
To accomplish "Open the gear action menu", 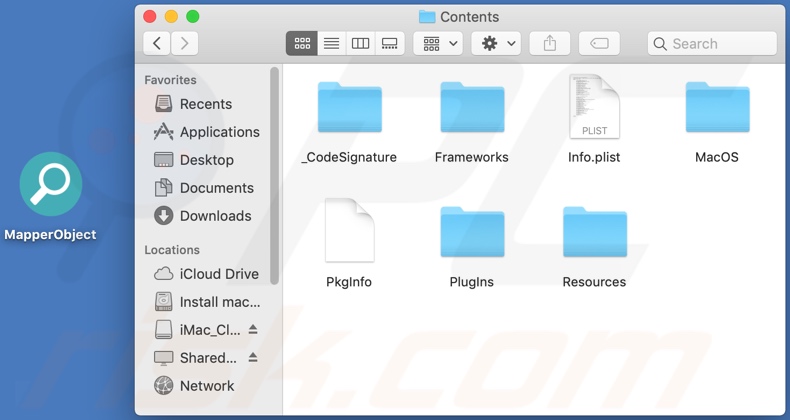I will pyautogui.click(x=496, y=44).
